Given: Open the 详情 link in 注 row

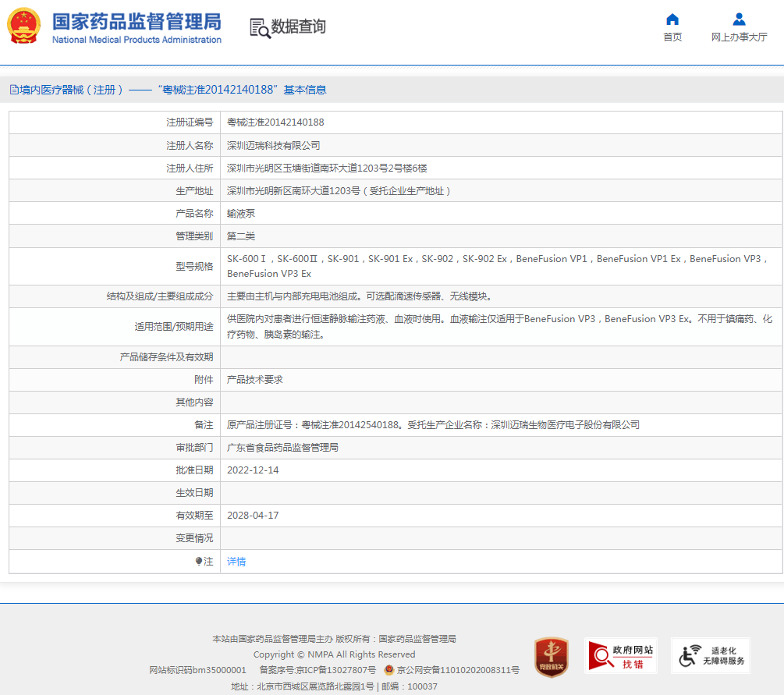Looking at the screenshot, I should tap(236, 562).
